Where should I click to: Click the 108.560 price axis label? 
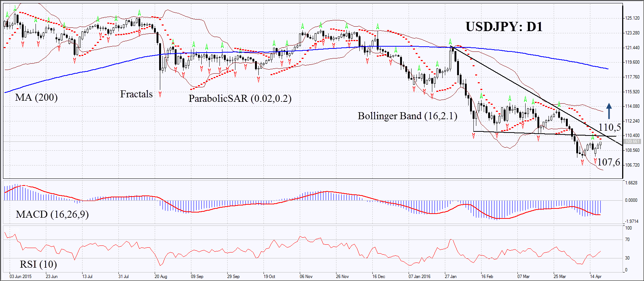pyautogui.click(x=632, y=150)
